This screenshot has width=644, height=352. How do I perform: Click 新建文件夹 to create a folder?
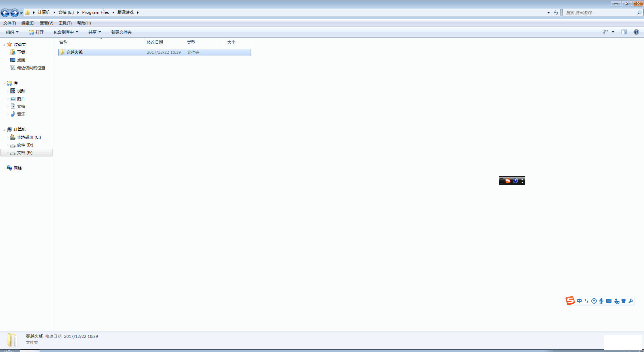tap(121, 32)
